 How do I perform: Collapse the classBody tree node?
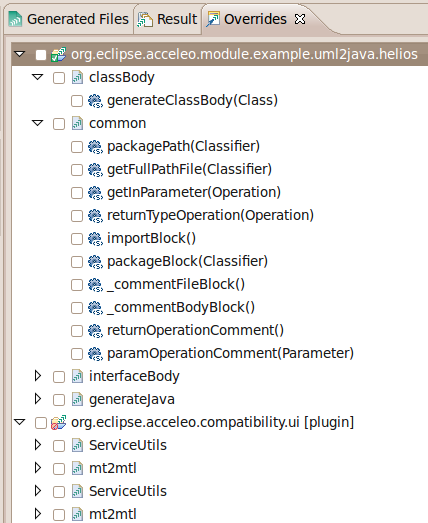[38, 77]
